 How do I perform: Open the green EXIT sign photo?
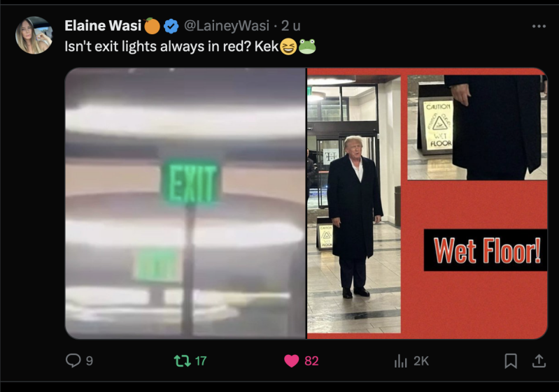click(185, 203)
